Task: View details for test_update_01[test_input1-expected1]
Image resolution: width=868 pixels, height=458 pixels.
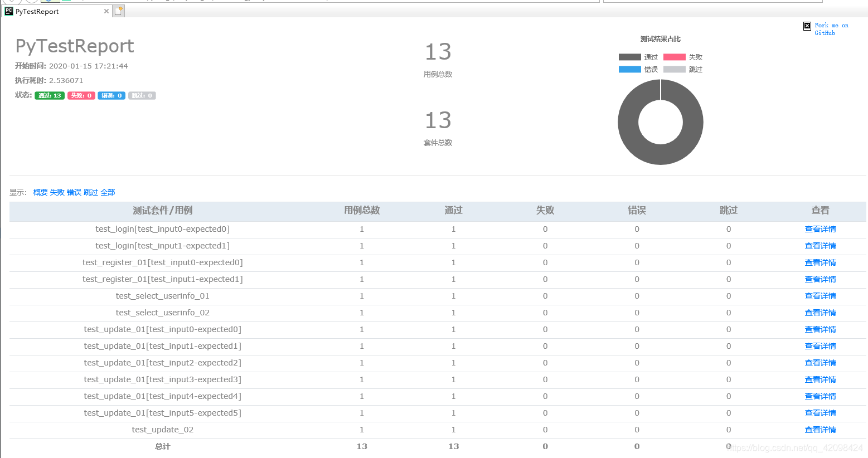Action: (x=820, y=346)
